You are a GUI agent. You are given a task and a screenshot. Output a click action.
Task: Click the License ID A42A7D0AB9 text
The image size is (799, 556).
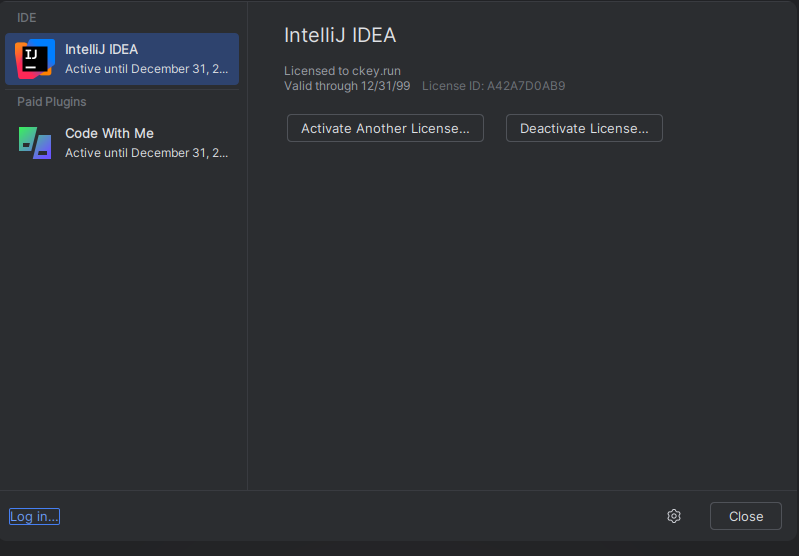click(493, 86)
